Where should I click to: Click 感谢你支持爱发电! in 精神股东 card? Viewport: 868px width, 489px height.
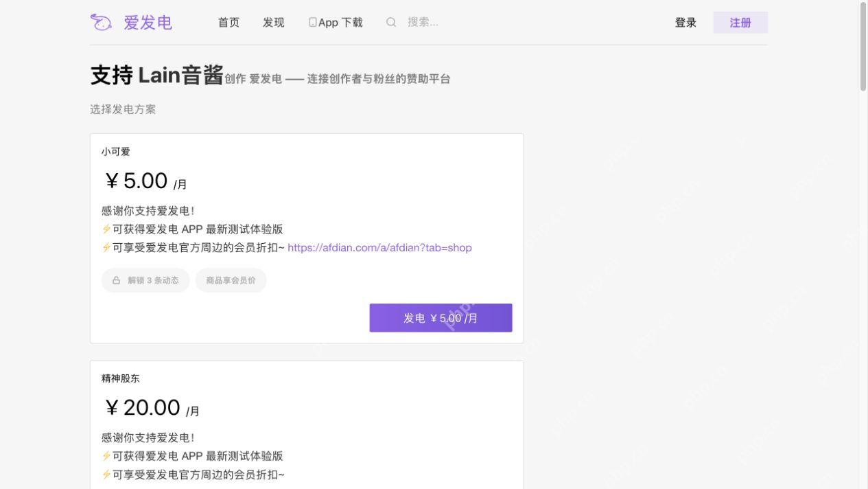click(x=148, y=437)
